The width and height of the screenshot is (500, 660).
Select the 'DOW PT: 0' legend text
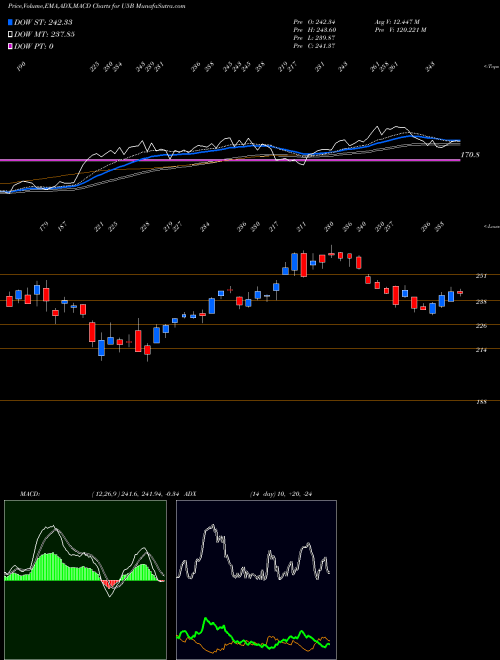34,46
